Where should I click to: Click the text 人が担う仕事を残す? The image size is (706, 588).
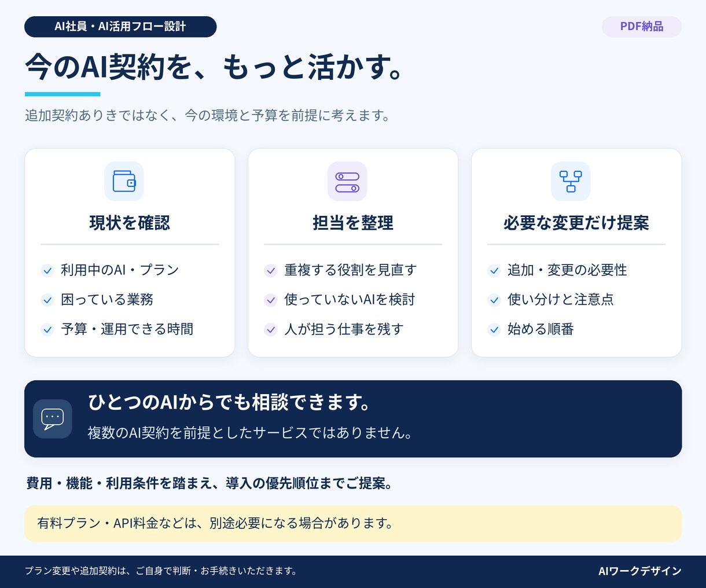point(344,329)
